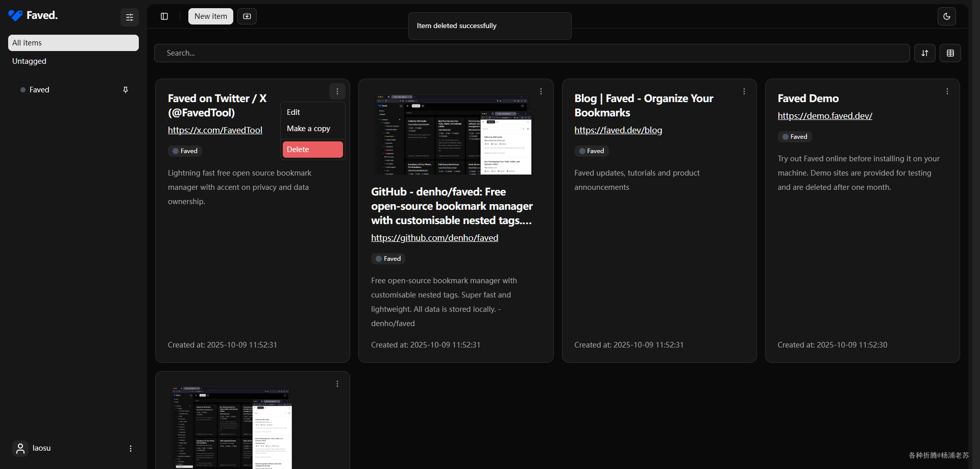Image resolution: width=980 pixels, height=469 pixels.
Task: Click the GitHub - denho/faved card title
Action: point(452,206)
